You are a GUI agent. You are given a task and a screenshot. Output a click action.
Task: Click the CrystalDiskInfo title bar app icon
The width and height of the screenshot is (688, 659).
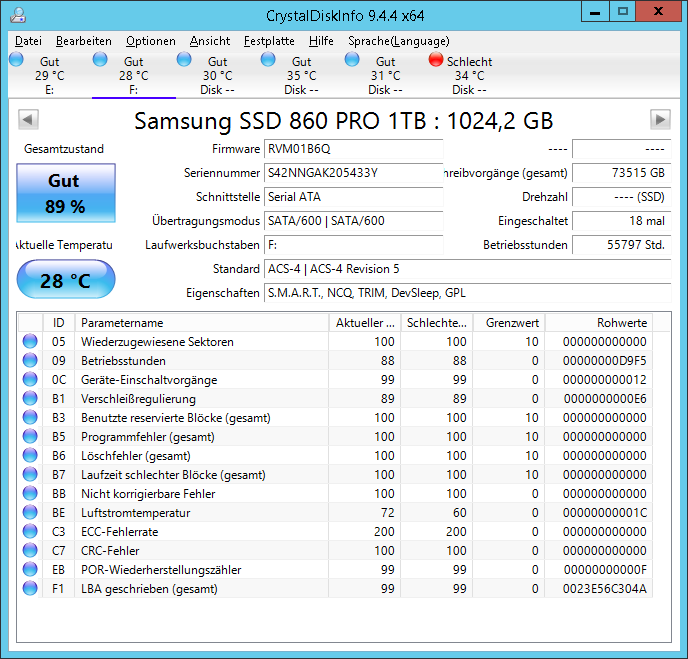click(18, 15)
